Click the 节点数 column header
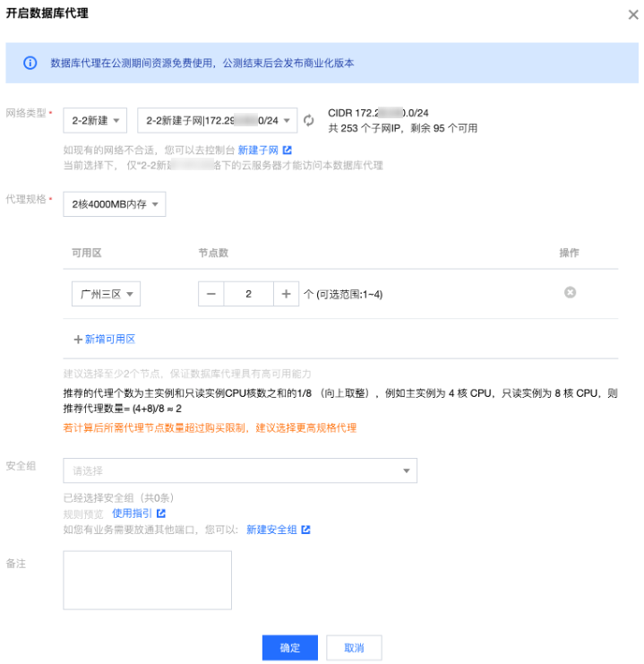 pos(213,253)
